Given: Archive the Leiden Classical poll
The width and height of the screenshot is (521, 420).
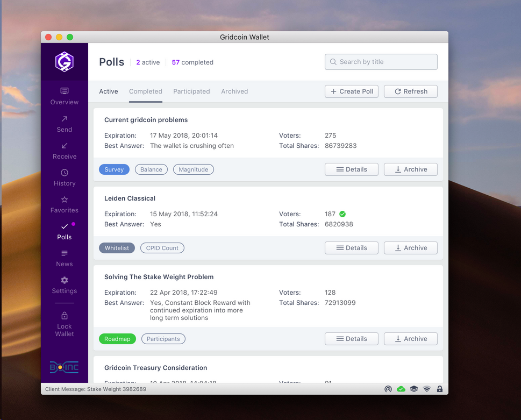Looking at the screenshot, I should click(x=411, y=248).
